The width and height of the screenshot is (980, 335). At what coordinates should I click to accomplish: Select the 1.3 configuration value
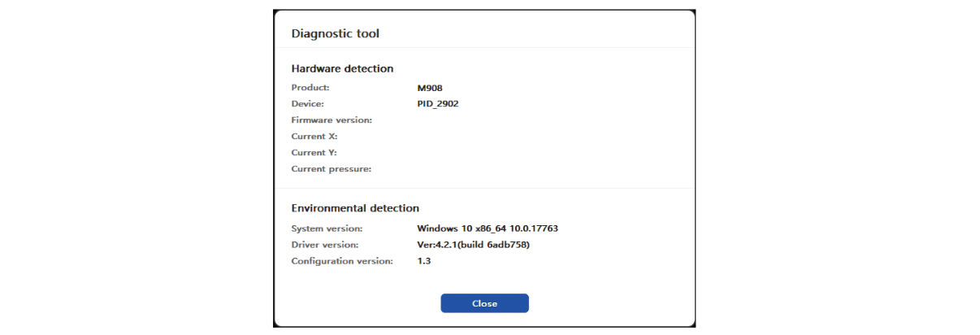coord(423,261)
